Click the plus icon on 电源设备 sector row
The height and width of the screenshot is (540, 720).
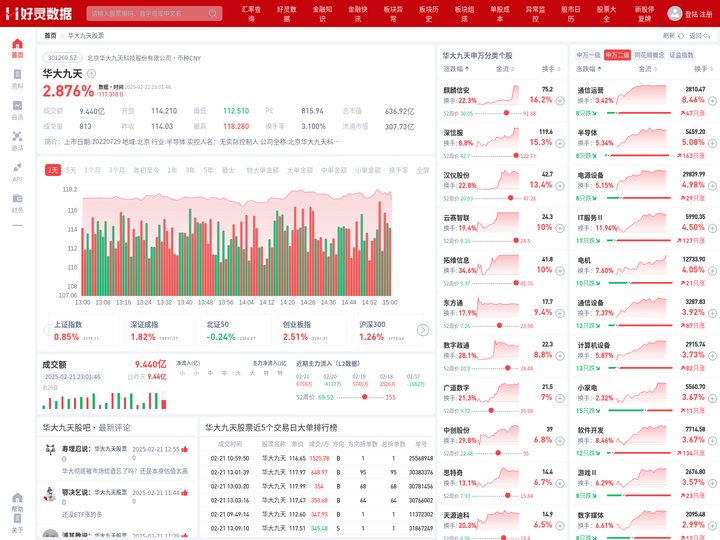[712, 186]
